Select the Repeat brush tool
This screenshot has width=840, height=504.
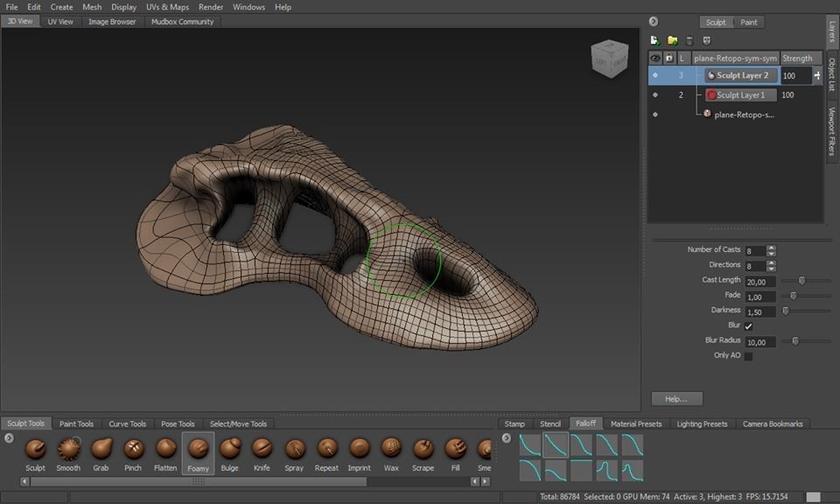(326, 454)
